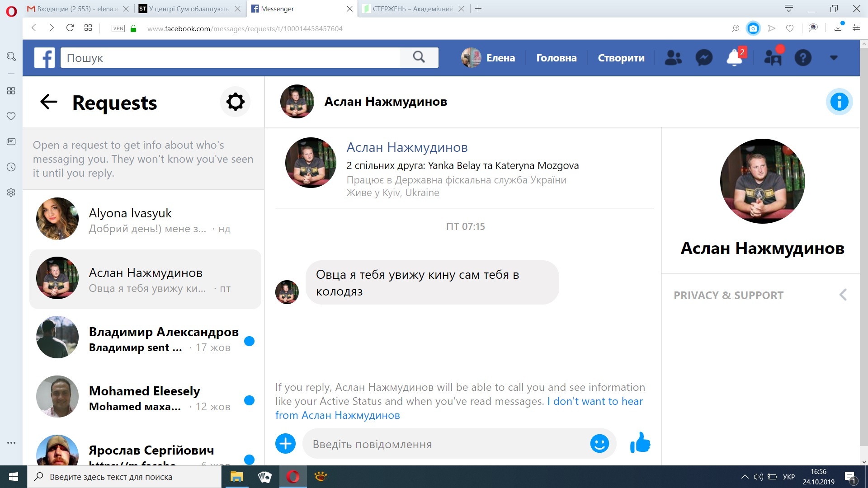Add page to bookmarks heart icon
This screenshot has width=868, height=488.
[789, 28]
